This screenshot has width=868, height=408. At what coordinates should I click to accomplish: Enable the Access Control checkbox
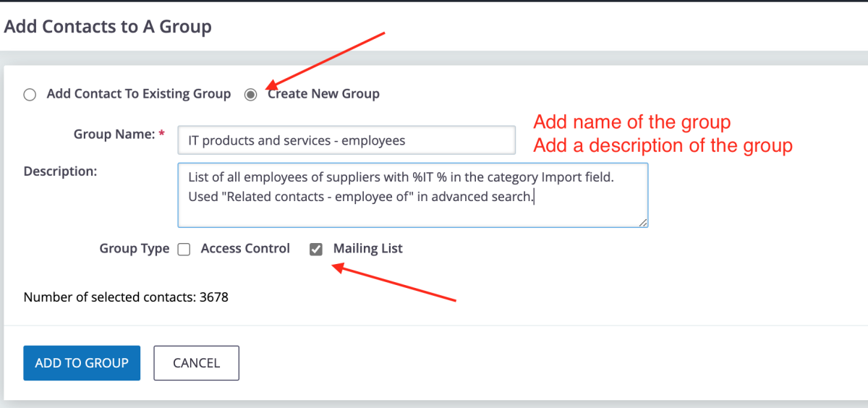click(x=184, y=250)
